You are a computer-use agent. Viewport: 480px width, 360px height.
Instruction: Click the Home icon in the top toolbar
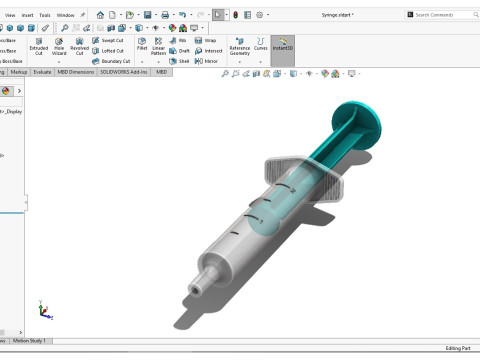(100, 15)
